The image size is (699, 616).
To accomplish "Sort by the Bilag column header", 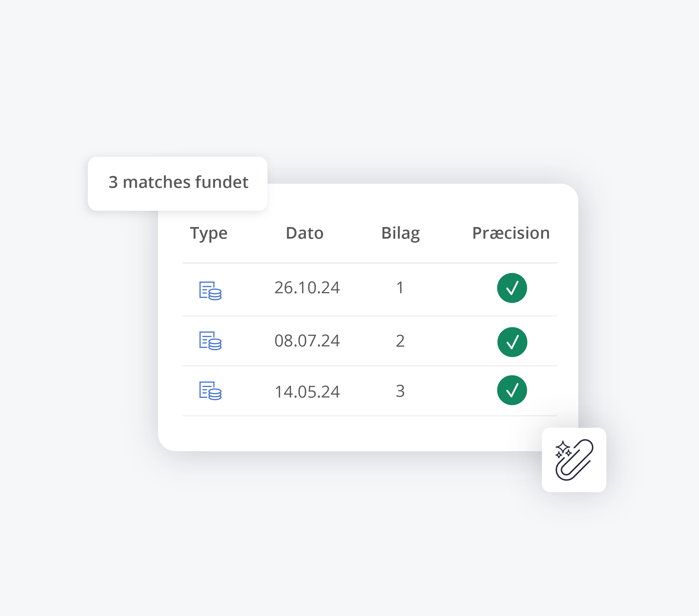I will [x=401, y=234].
